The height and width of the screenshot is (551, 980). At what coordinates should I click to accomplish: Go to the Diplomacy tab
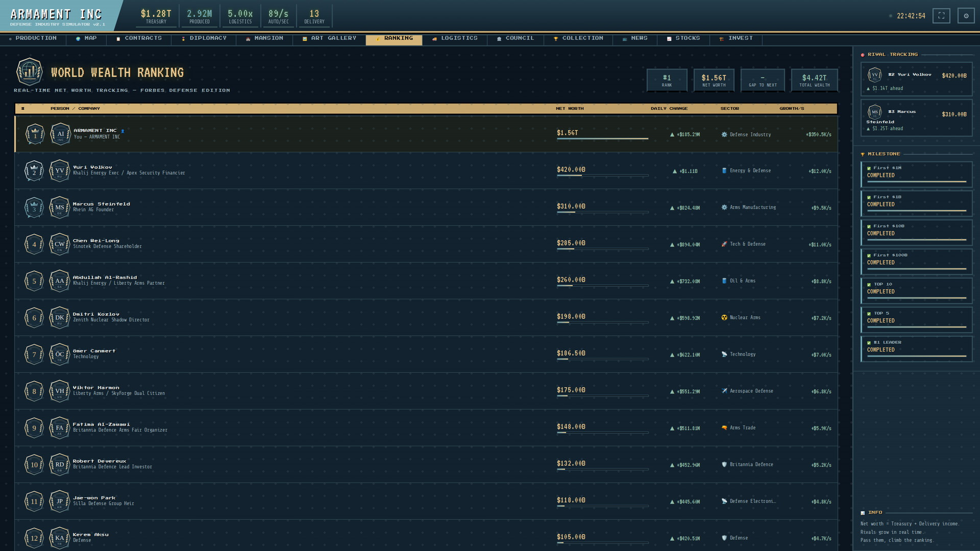[204, 38]
